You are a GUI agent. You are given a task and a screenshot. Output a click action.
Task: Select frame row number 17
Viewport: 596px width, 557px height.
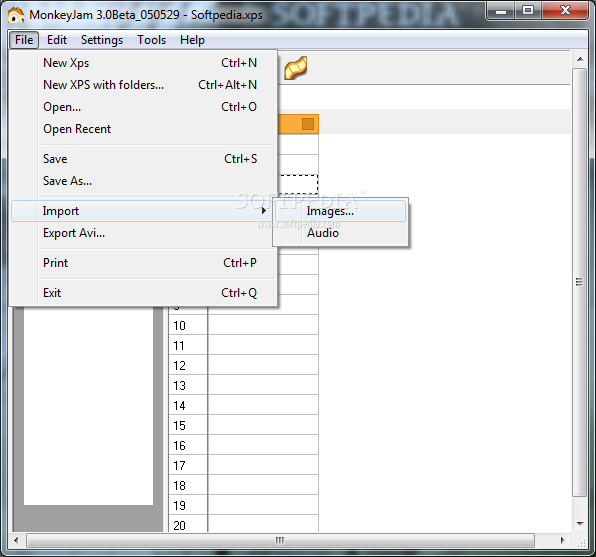click(188, 465)
